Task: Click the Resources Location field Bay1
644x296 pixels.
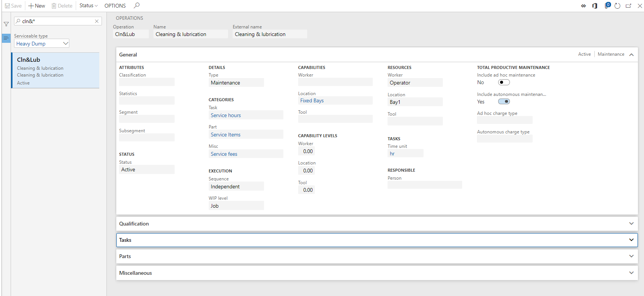Action: (415, 102)
